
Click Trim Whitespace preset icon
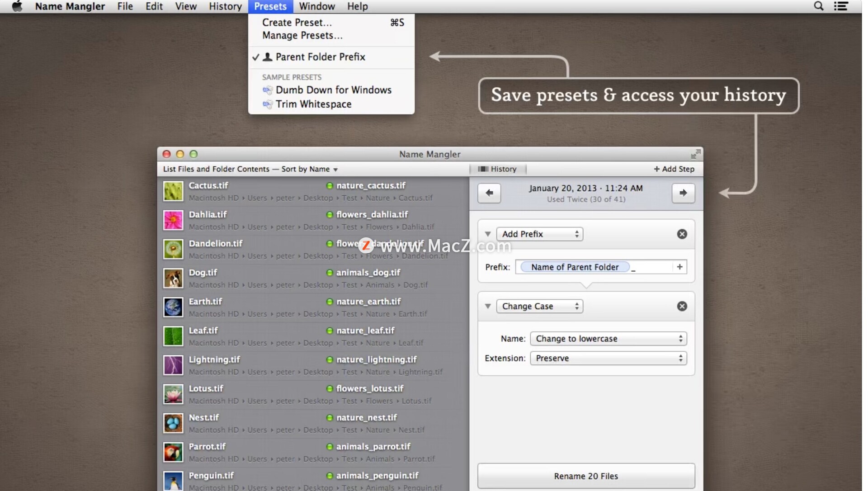268,104
